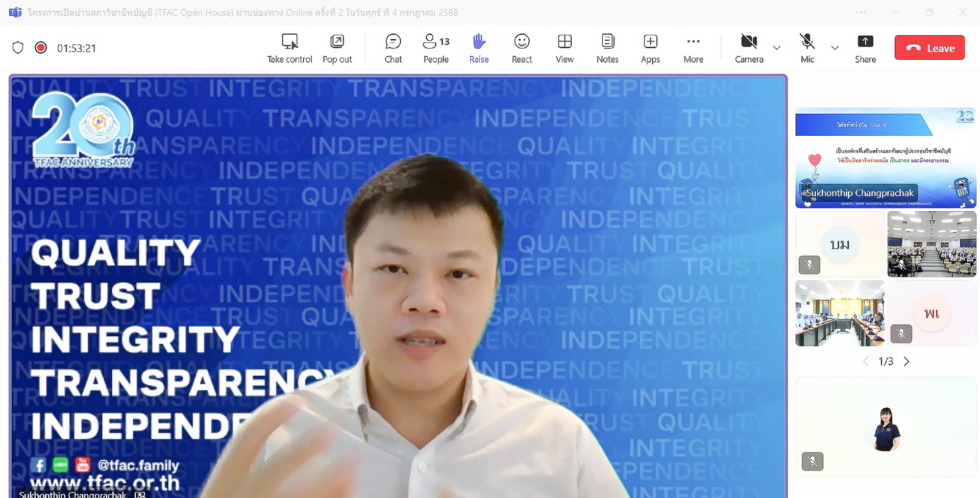Open the More actions menu
Viewport: 980px width, 498px height.
(693, 48)
